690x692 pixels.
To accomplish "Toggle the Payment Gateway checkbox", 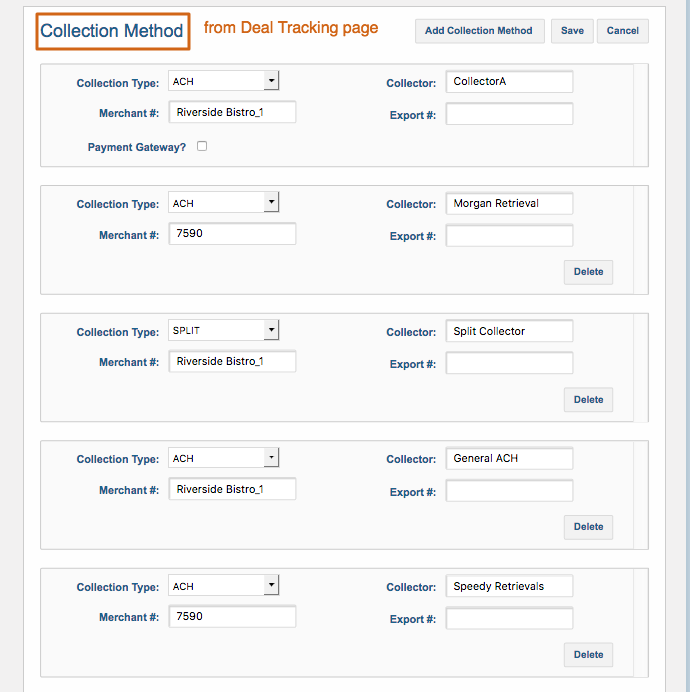I will coord(202,146).
